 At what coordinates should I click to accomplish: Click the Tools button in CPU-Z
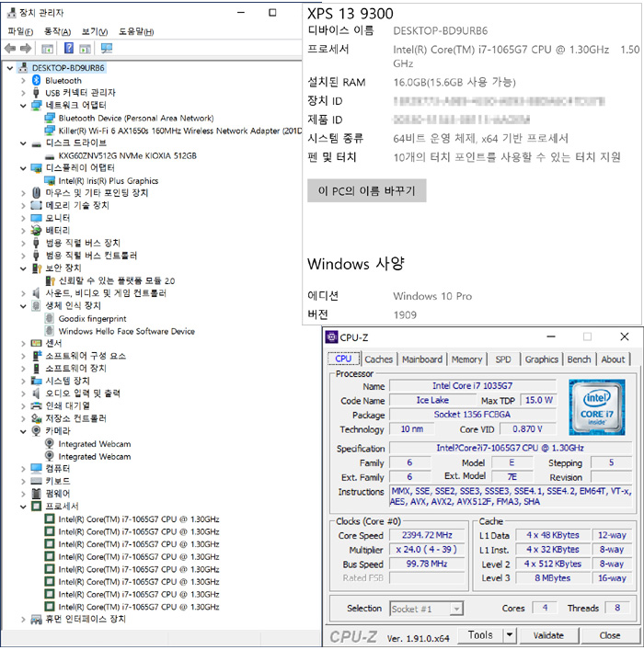click(x=480, y=635)
